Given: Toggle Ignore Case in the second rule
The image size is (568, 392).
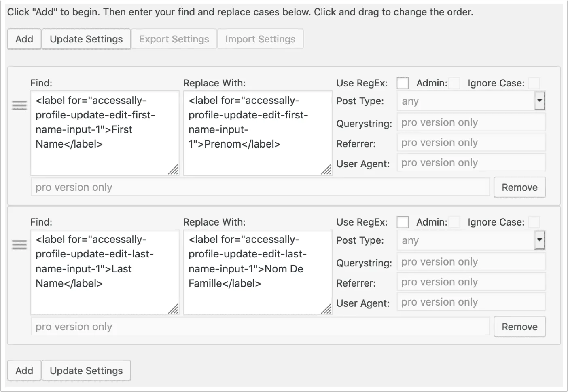Looking at the screenshot, I should [x=534, y=222].
